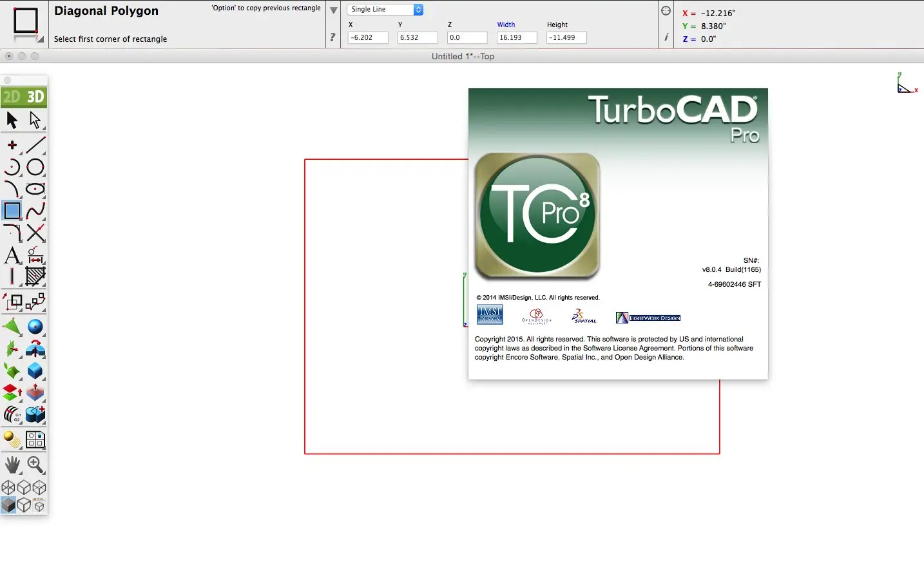Select the G1 G2 surface continuity tool
This screenshot has width=924, height=587.
(x=12, y=414)
